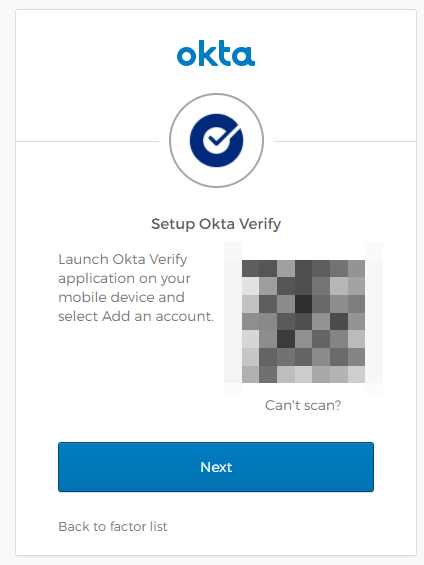Viewport: 424px width, 565px height.
Task: Click the "Setup Okta Verify" heading
Action: pos(216,224)
